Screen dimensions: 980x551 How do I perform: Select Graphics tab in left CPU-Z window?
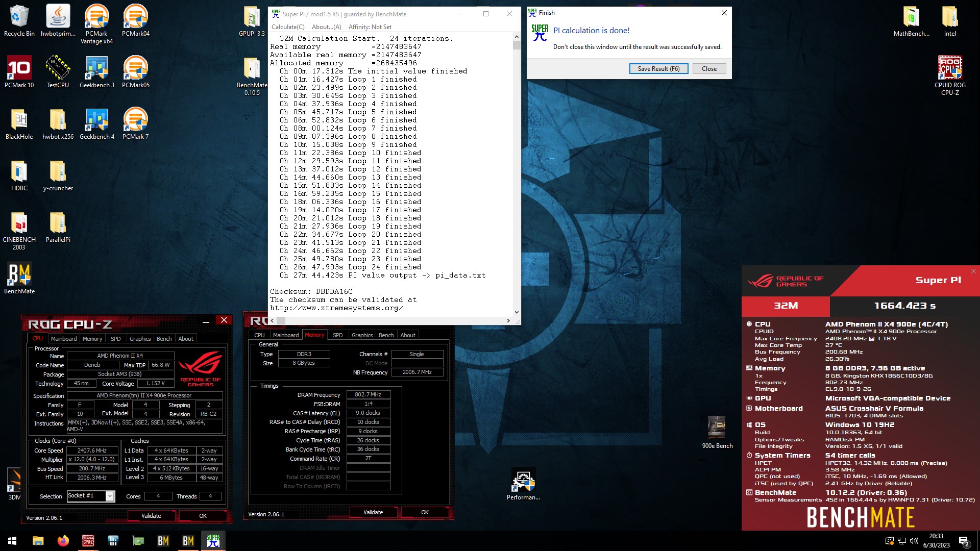pos(140,339)
